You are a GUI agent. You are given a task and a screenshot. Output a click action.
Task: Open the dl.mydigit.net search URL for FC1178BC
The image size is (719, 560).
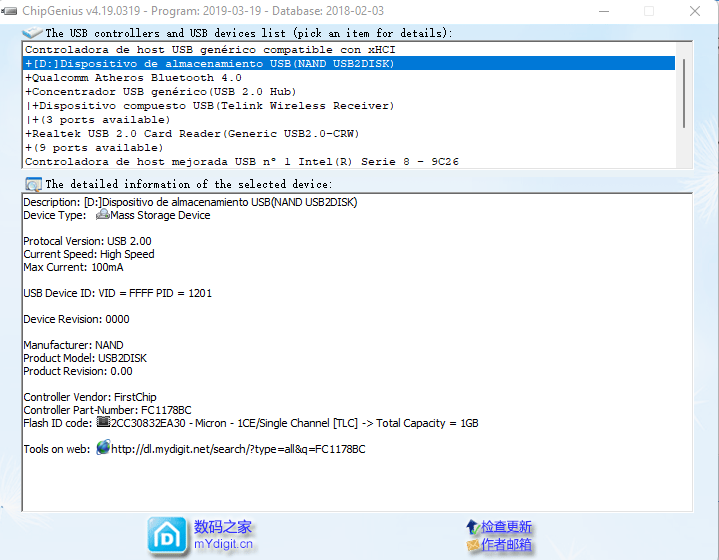[238, 449]
